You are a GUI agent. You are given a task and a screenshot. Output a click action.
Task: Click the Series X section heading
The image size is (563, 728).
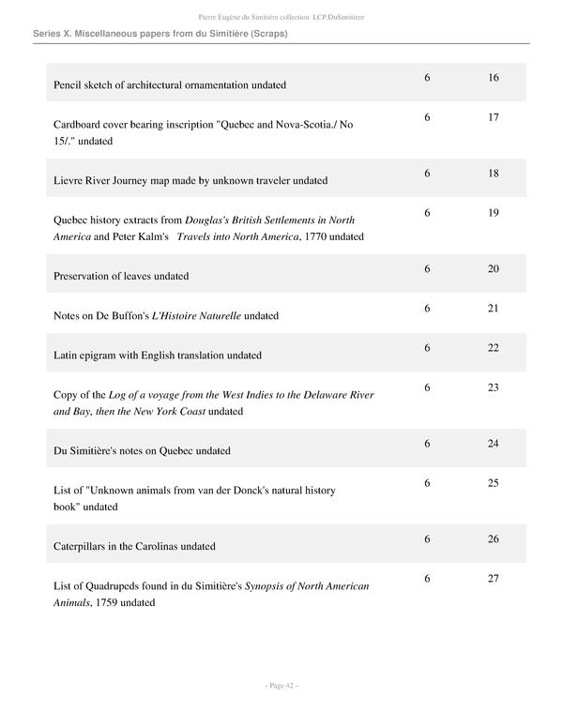pos(160,34)
